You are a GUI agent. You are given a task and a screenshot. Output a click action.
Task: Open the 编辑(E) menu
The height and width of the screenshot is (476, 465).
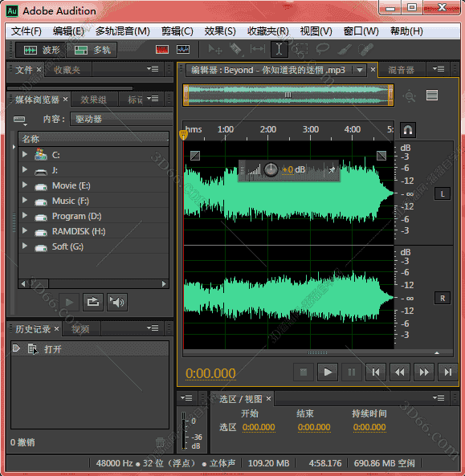click(x=68, y=31)
